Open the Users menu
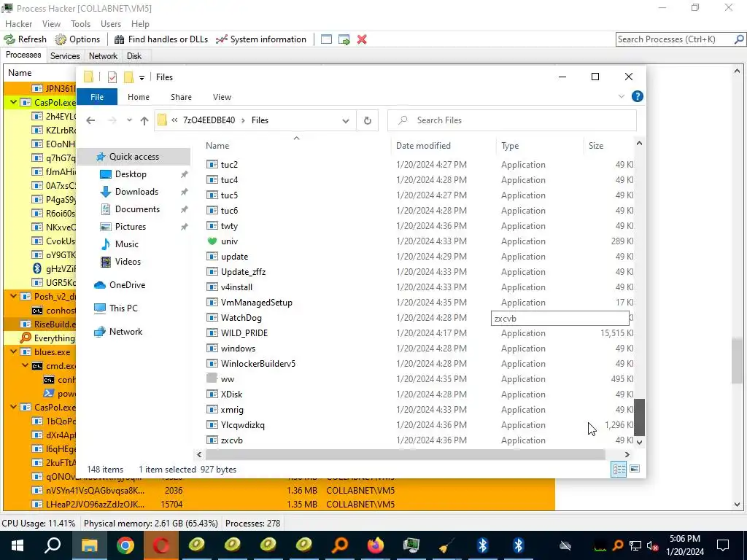 111,24
